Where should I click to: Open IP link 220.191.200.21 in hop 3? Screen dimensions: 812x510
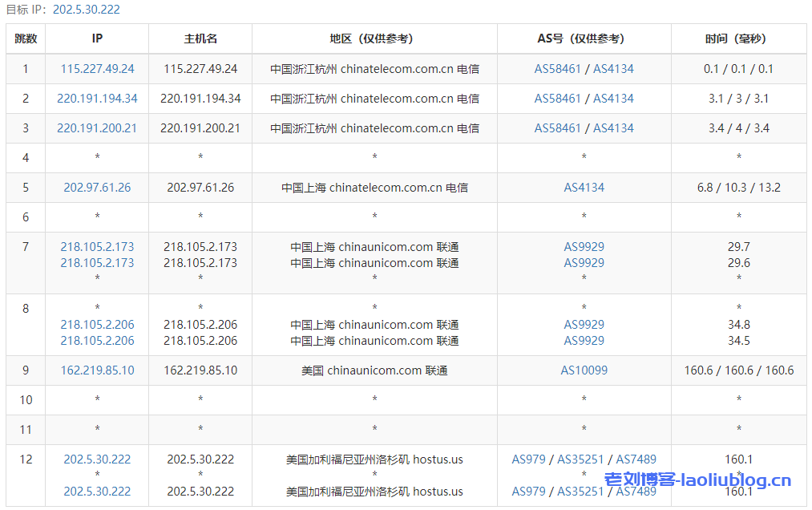coord(96,127)
